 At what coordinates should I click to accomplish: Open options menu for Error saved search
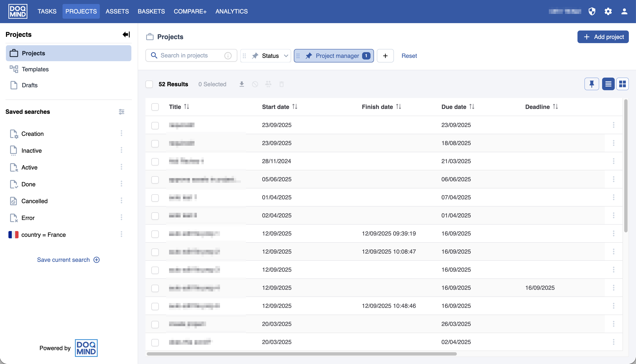(x=121, y=217)
